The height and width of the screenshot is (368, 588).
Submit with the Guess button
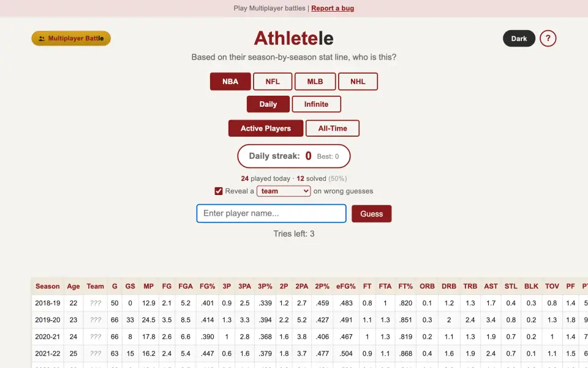click(x=372, y=213)
